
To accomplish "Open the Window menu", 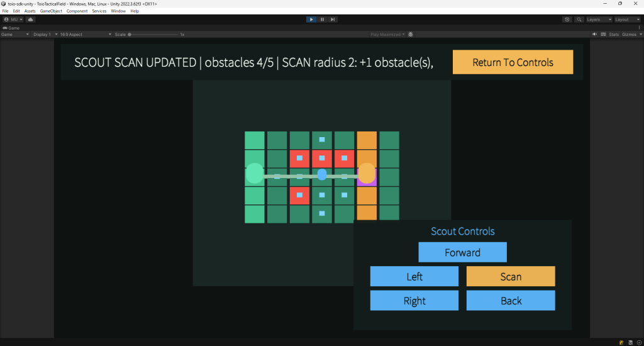I will [118, 11].
